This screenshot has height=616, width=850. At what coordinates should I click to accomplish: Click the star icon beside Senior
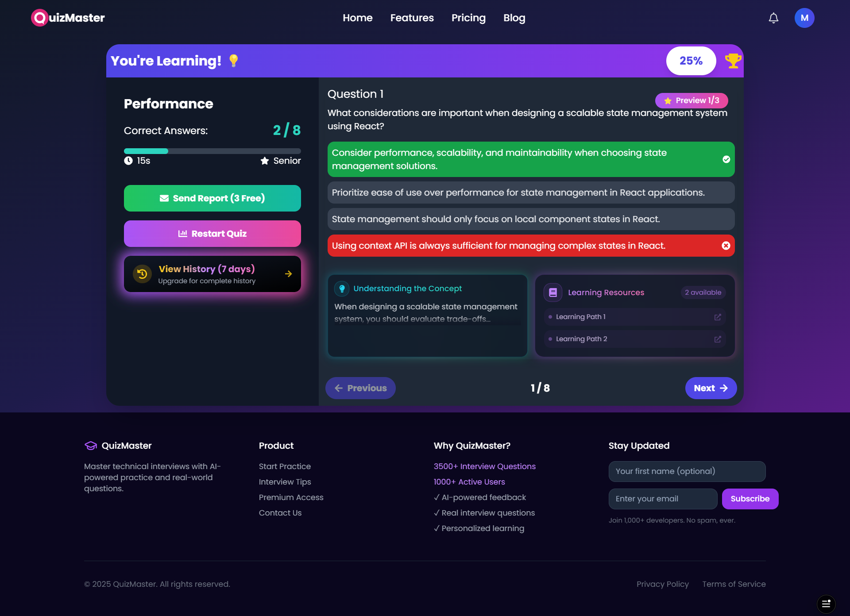pos(265,161)
